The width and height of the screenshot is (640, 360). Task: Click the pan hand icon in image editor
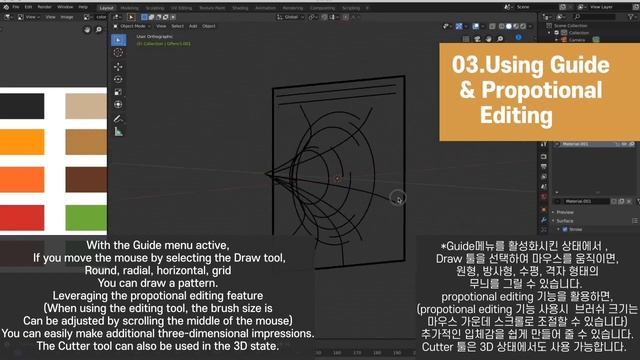pyautogui.click(x=87, y=29)
